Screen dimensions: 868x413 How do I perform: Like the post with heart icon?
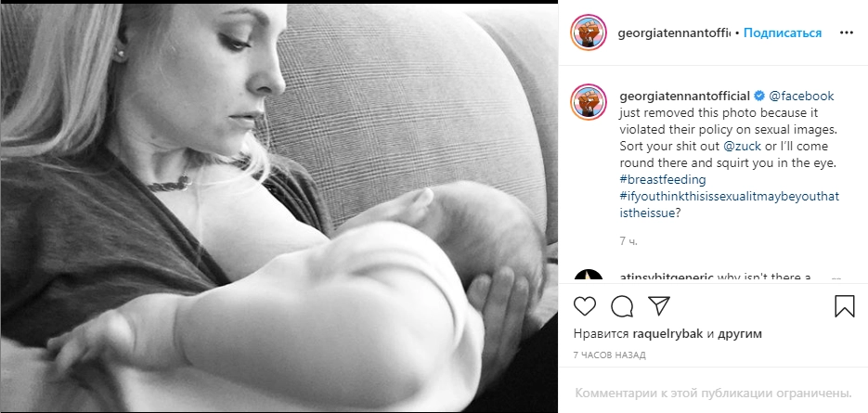[x=585, y=306]
